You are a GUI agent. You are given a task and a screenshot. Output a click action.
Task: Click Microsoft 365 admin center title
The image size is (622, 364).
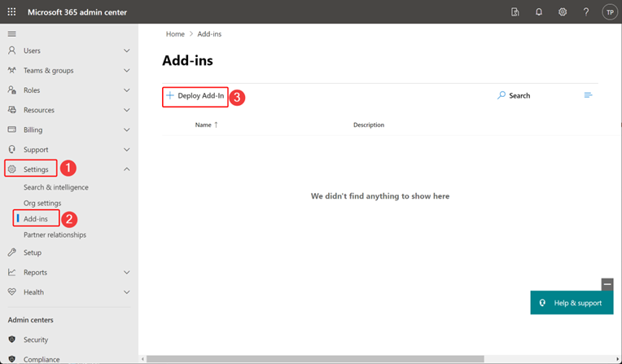(77, 12)
